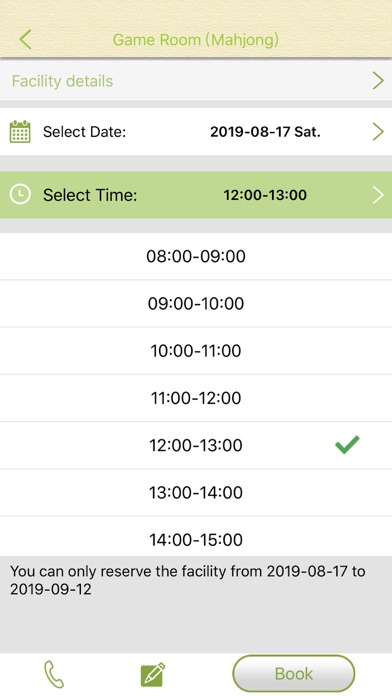Tap the green checkmark on 12:00-13:00
Image resolution: width=392 pixels, height=696 pixels.
click(347, 445)
